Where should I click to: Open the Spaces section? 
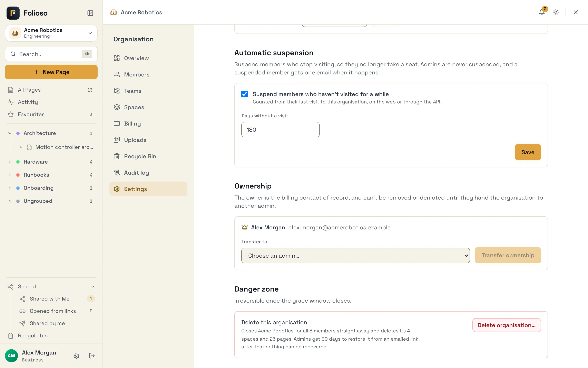(148, 107)
